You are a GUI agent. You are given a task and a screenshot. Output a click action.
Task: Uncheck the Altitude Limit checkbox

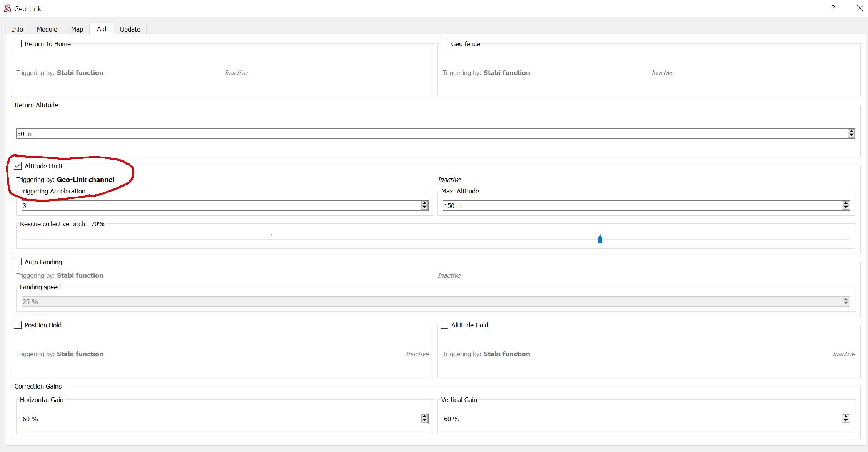tap(18, 166)
